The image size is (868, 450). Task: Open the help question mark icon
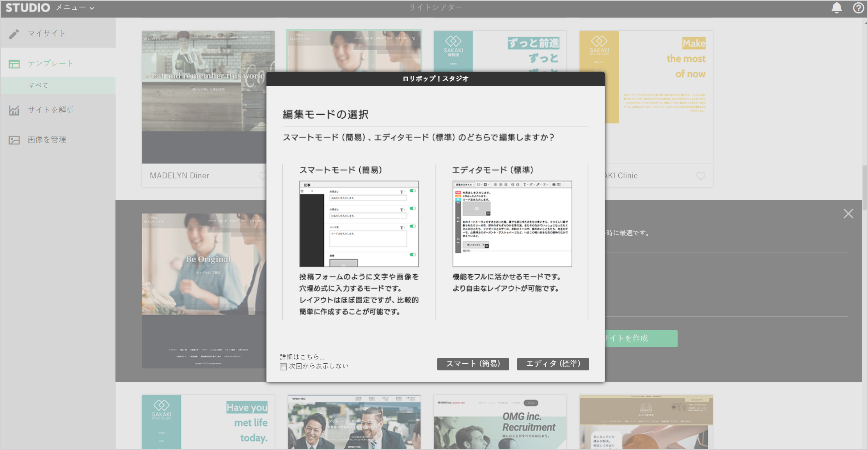pos(858,8)
